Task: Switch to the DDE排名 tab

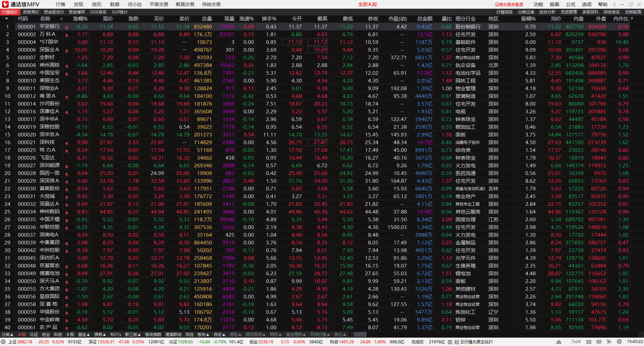Action: (x=98, y=12)
